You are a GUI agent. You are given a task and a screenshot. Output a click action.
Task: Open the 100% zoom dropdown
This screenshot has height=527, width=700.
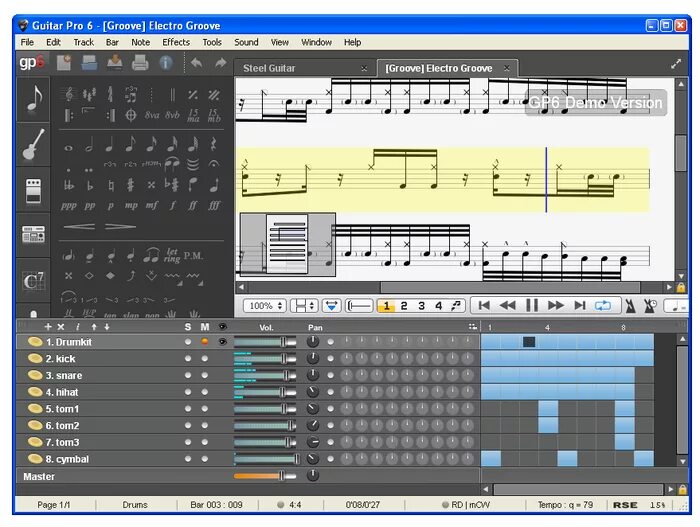pos(265,306)
